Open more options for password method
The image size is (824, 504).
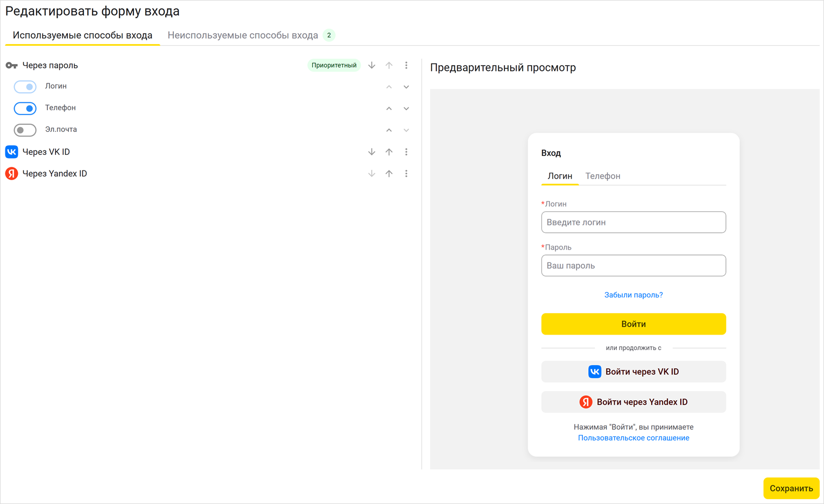coord(406,65)
